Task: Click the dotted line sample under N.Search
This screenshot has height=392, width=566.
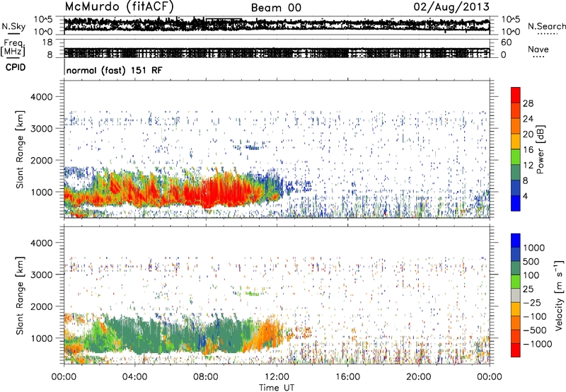Action: 548,34
